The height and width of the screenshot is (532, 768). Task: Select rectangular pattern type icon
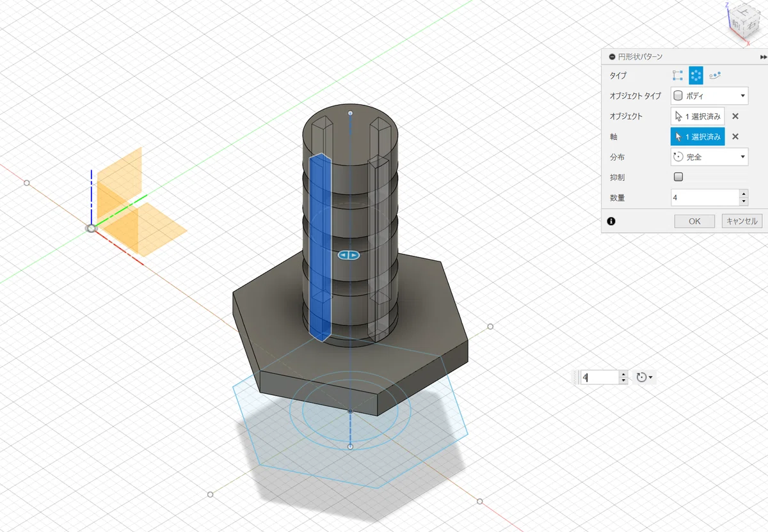(x=678, y=75)
